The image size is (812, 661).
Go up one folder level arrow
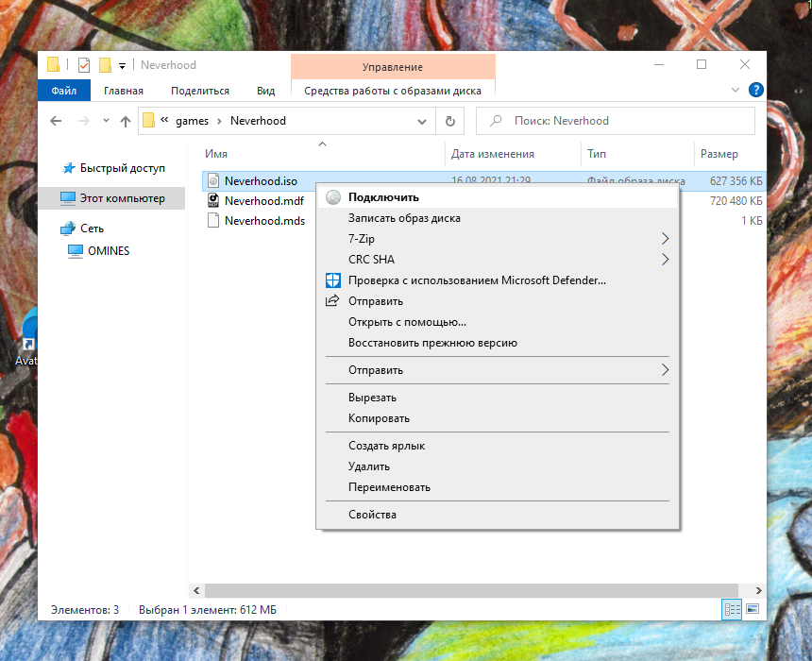(126, 121)
